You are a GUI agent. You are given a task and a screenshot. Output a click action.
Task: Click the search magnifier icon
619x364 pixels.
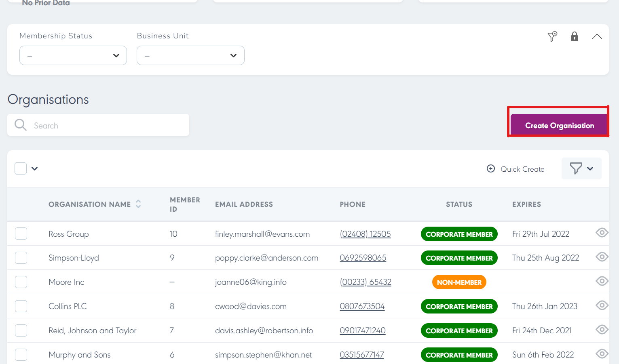click(21, 125)
